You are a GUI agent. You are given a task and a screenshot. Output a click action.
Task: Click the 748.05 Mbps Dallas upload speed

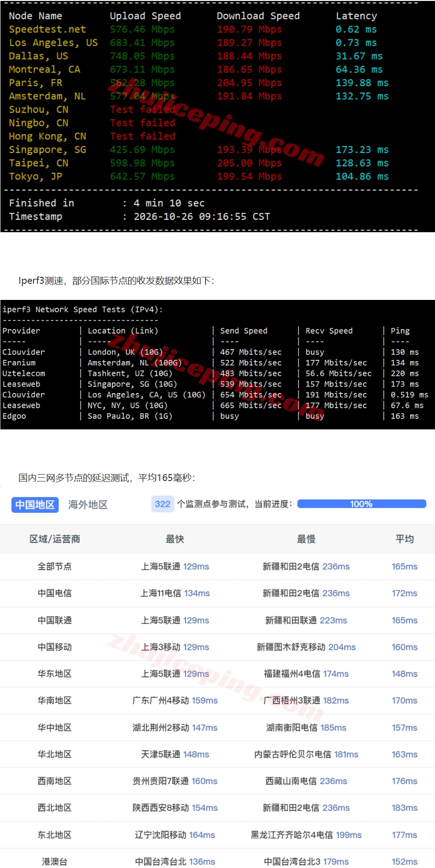tap(142, 56)
